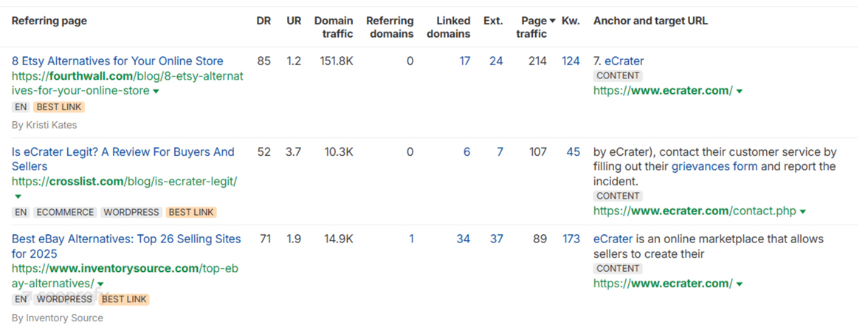Click BEST LINK tag on crosslist row
Screen dimensions: 868x328
[191, 212]
